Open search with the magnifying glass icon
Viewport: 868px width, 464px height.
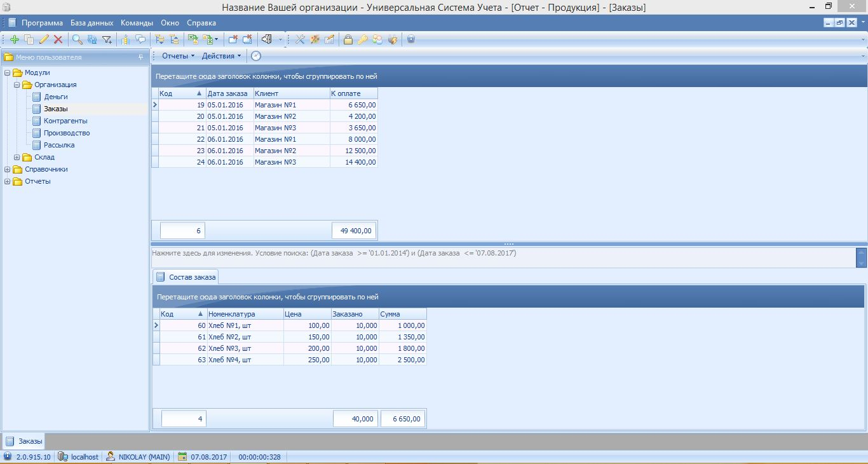(x=77, y=39)
